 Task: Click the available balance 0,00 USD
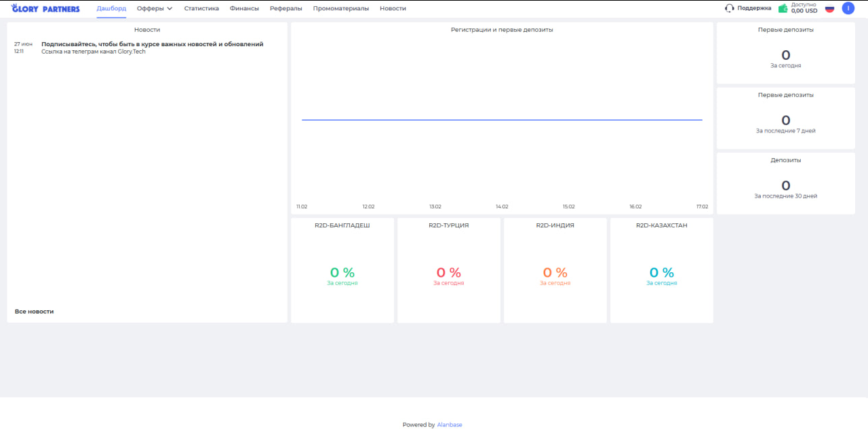point(804,11)
